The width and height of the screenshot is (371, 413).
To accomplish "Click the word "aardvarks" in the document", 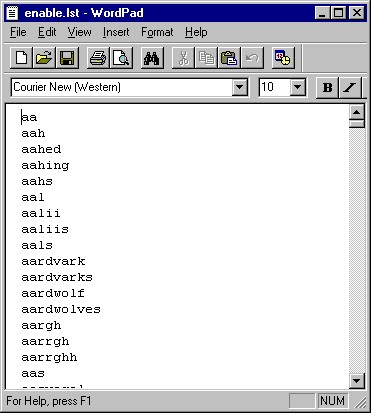I will tap(57, 277).
